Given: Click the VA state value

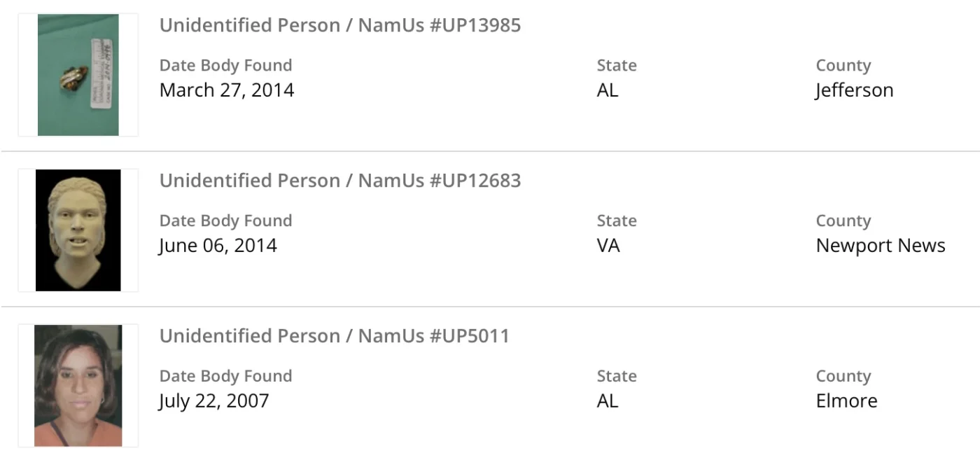Looking at the screenshot, I should coord(608,246).
